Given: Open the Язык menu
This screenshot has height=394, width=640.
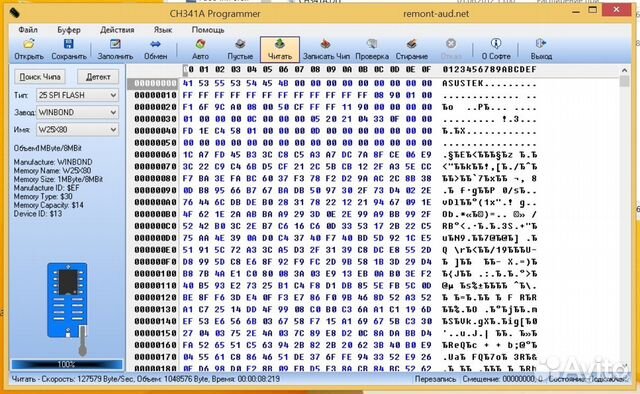Looking at the screenshot, I should click(x=163, y=30).
